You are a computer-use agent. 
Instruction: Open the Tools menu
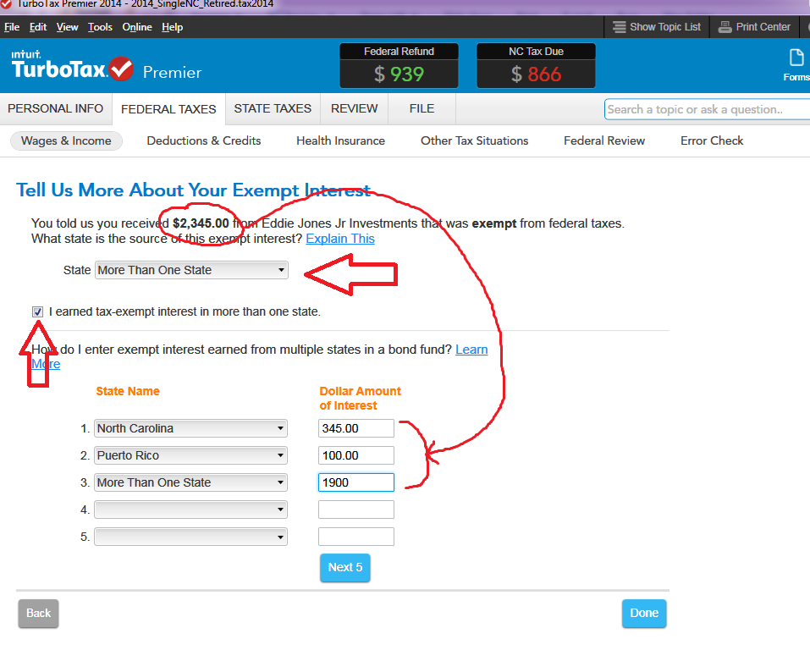tap(100, 27)
